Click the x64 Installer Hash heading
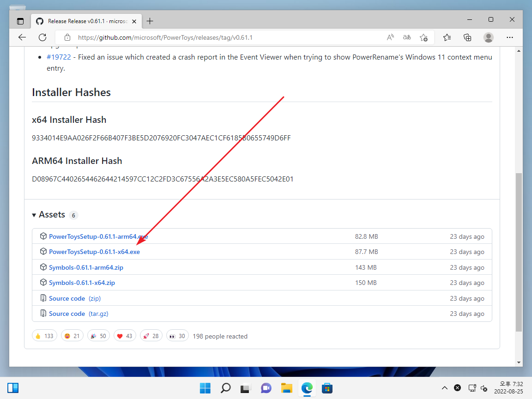Image resolution: width=532 pixels, height=399 pixels. coord(69,120)
